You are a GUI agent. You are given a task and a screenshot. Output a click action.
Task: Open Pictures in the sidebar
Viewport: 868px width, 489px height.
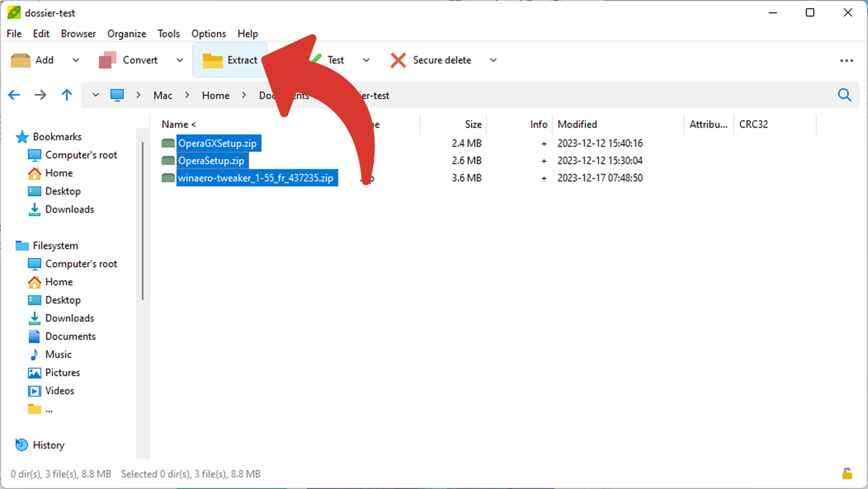[54, 373]
